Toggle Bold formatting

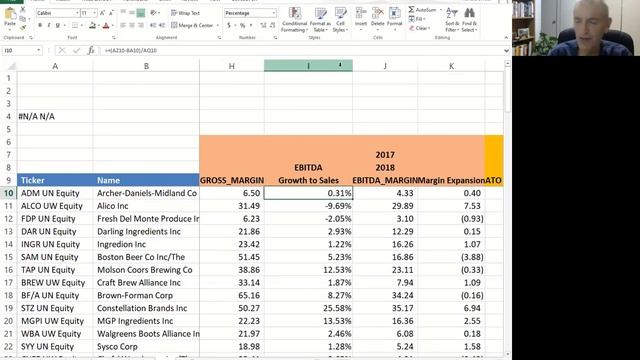pos(40,25)
